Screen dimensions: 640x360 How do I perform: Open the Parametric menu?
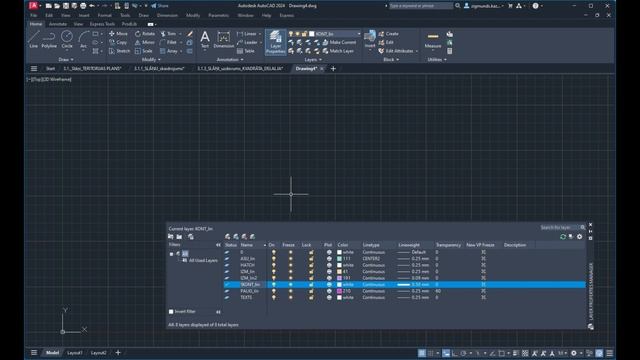(218, 15)
